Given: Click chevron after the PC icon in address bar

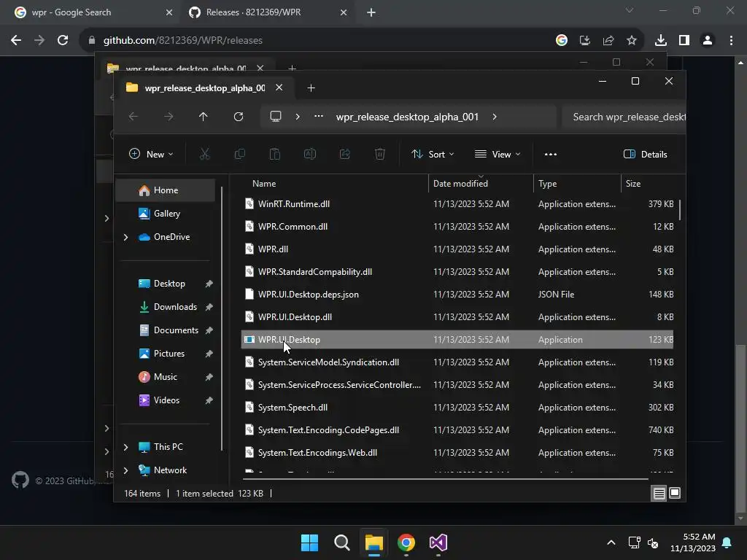Looking at the screenshot, I should coord(298,116).
